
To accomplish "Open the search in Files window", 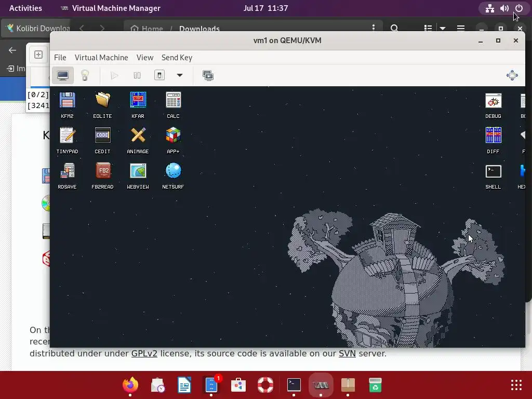I will point(394,28).
